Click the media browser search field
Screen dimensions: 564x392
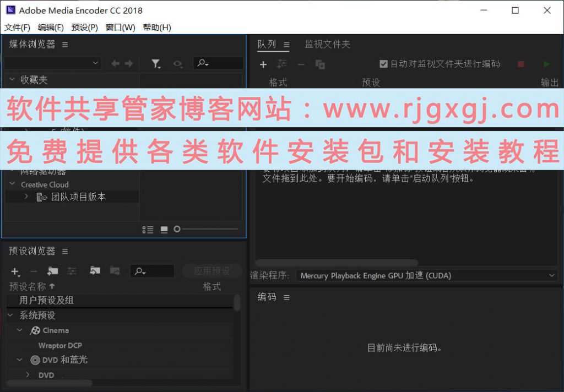coord(218,63)
